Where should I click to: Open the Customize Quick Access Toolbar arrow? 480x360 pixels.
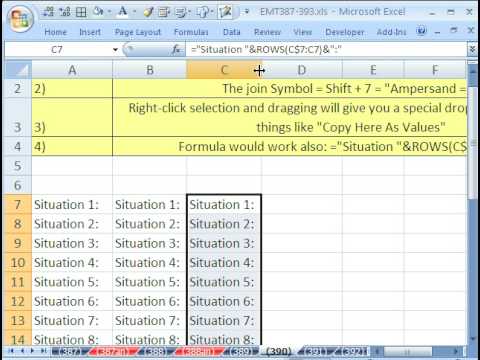click(247, 12)
